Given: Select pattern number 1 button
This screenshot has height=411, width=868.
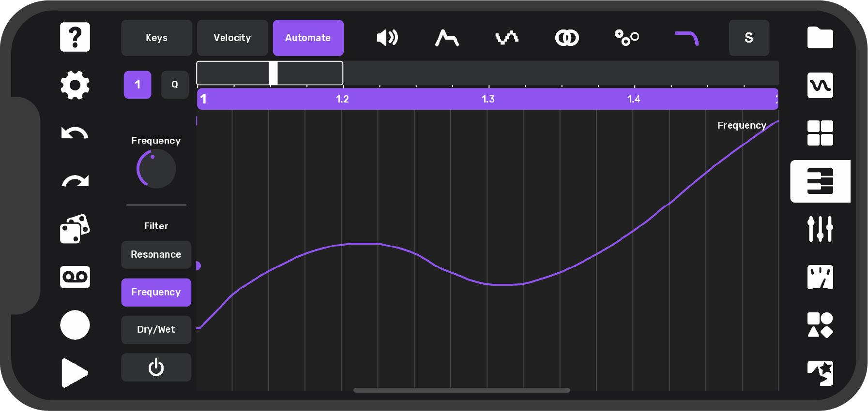Looking at the screenshot, I should (x=137, y=85).
